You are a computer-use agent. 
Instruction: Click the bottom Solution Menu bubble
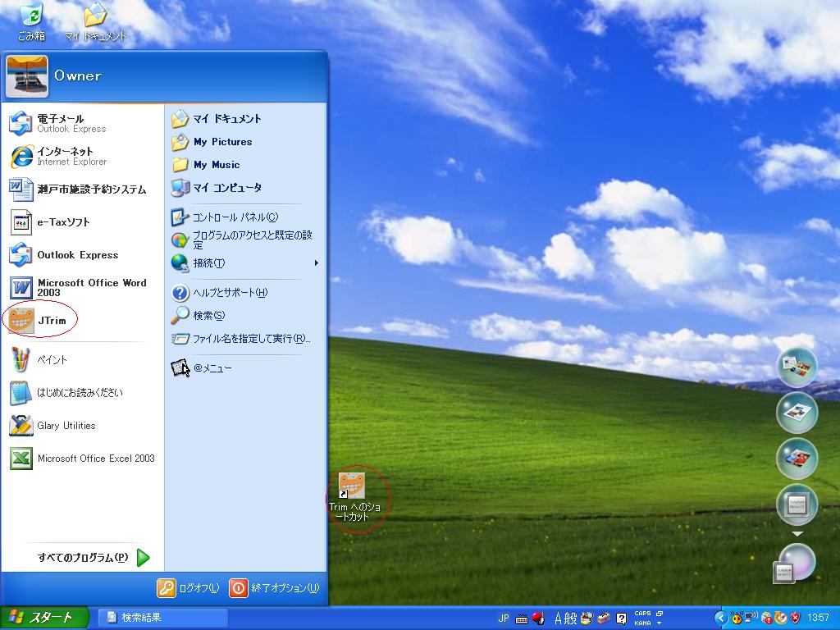796,563
